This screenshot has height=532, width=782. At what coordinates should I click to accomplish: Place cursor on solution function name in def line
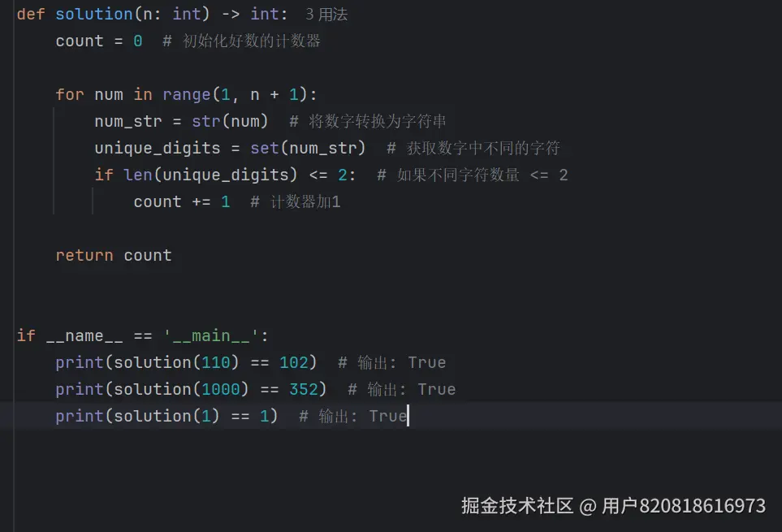point(93,14)
